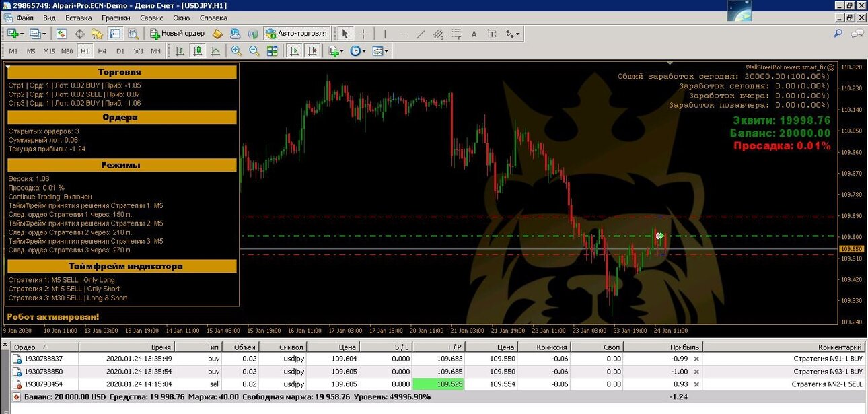
Task: Select the arrow cursor tool
Action: (345, 34)
